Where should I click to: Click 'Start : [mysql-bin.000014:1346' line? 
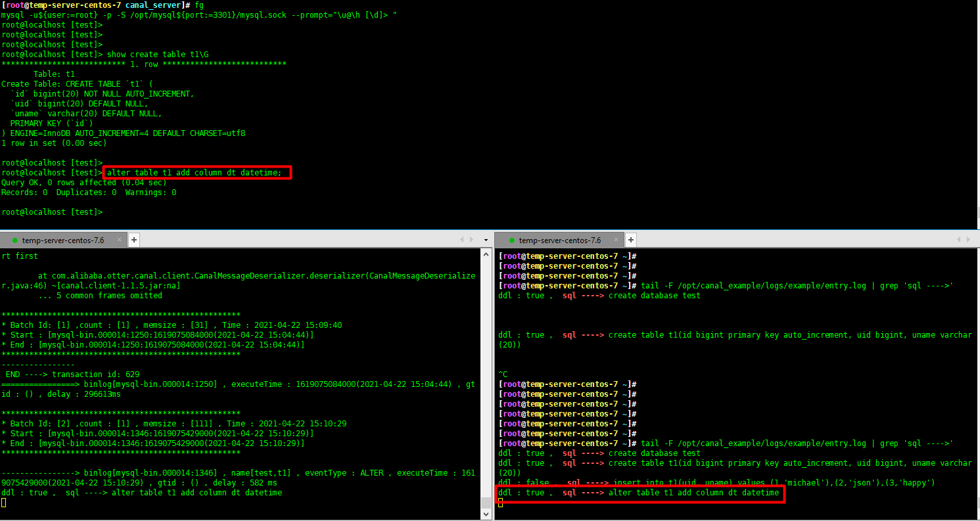158,434
